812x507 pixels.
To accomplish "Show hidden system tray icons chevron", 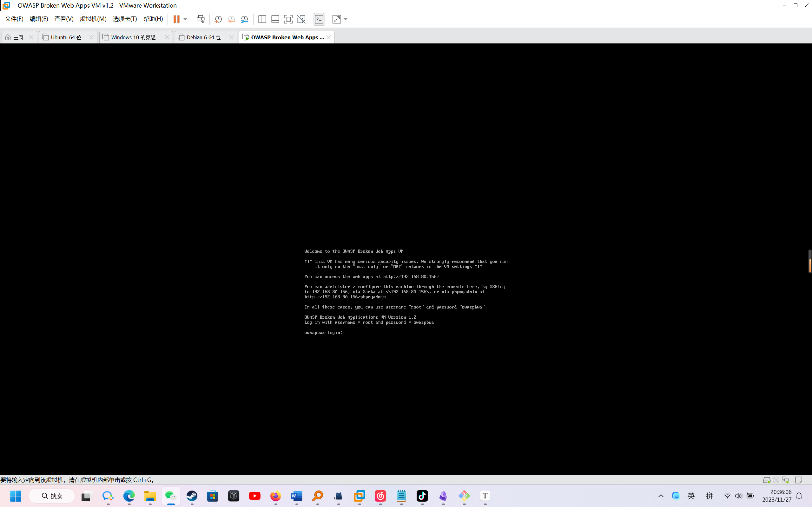I will pos(661,496).
